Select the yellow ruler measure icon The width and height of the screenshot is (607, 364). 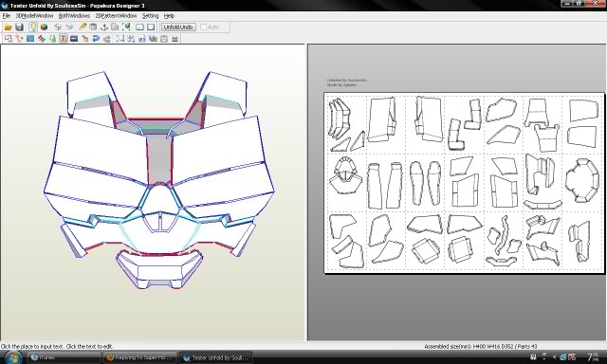pyautogui.click(x=83, y=27)
